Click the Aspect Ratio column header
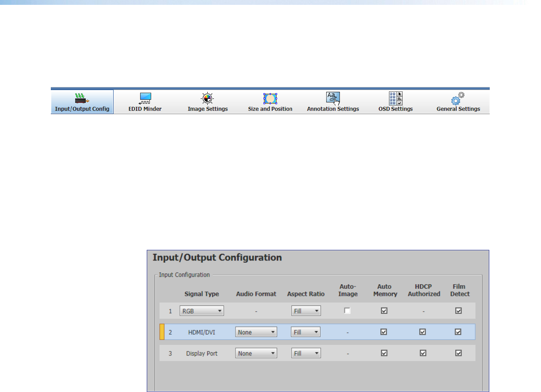 [x=306, y=294]
